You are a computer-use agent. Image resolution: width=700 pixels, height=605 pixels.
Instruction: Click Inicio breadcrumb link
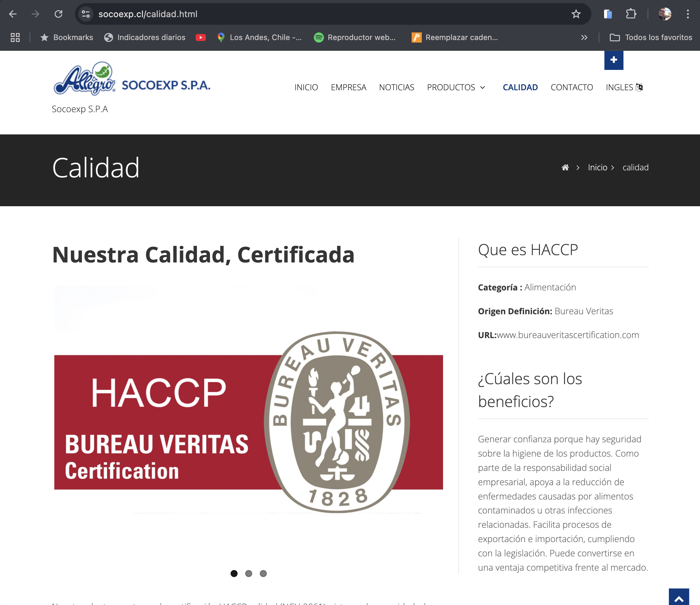[597, 167]
